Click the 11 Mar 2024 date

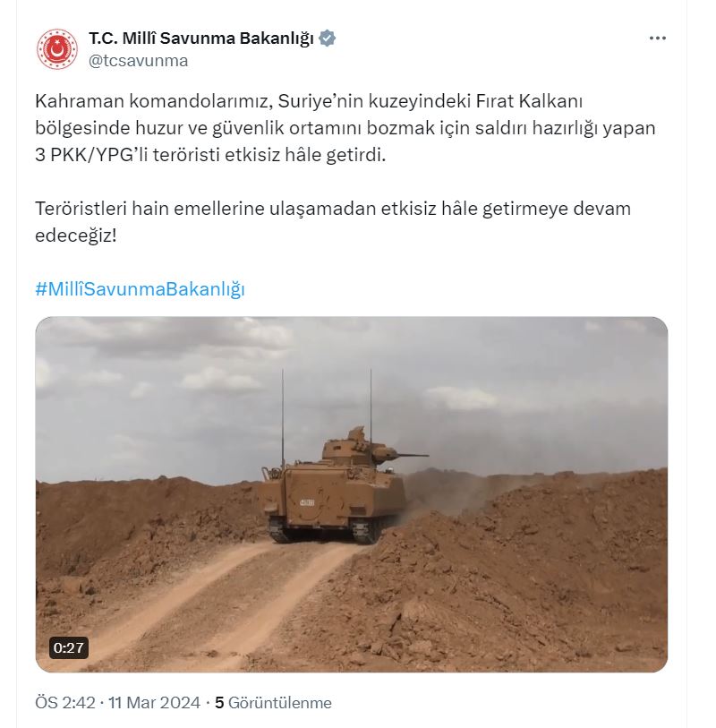(x=155, y=702)
